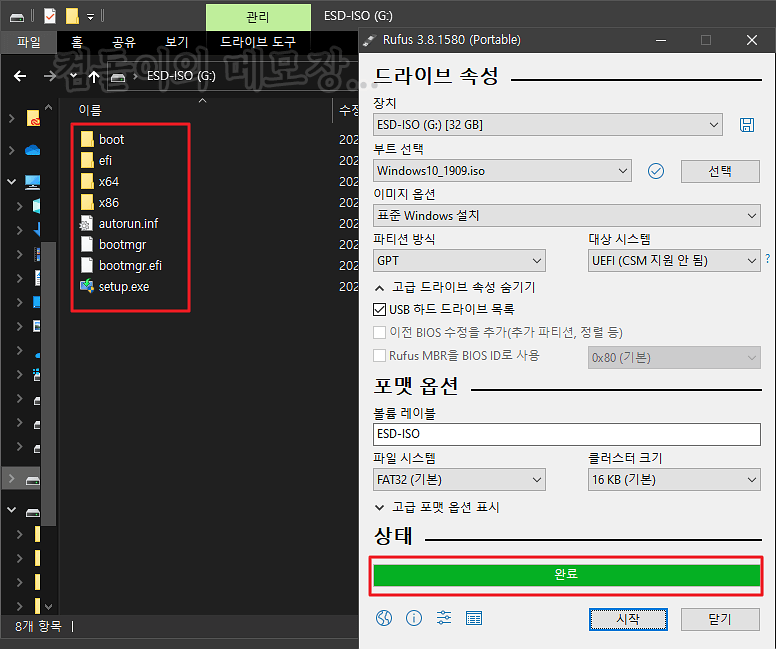This screenshot has width=776, height=649.
Task: Open the Rufus about info icon
Action: pos(414,618)
